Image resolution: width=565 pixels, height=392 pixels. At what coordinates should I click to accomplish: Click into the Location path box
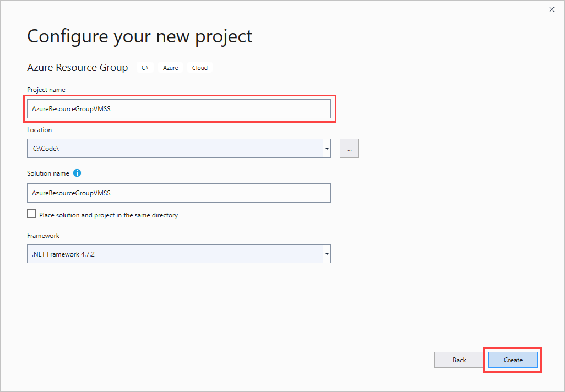click(x=174, y=149)
